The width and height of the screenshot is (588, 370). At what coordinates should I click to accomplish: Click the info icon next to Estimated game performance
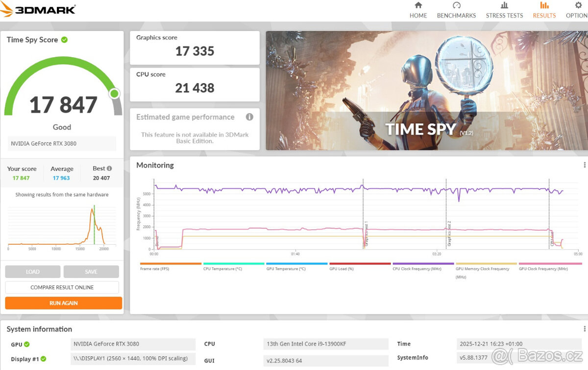pos(249,117)
